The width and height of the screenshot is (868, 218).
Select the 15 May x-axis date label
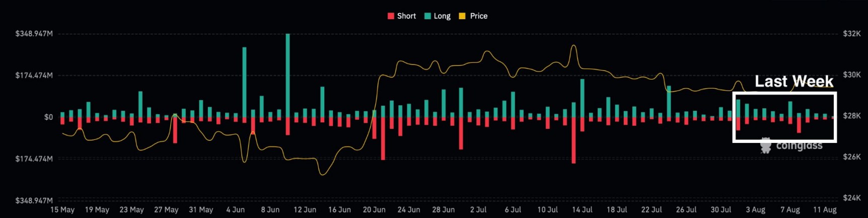tap(62, 209)
